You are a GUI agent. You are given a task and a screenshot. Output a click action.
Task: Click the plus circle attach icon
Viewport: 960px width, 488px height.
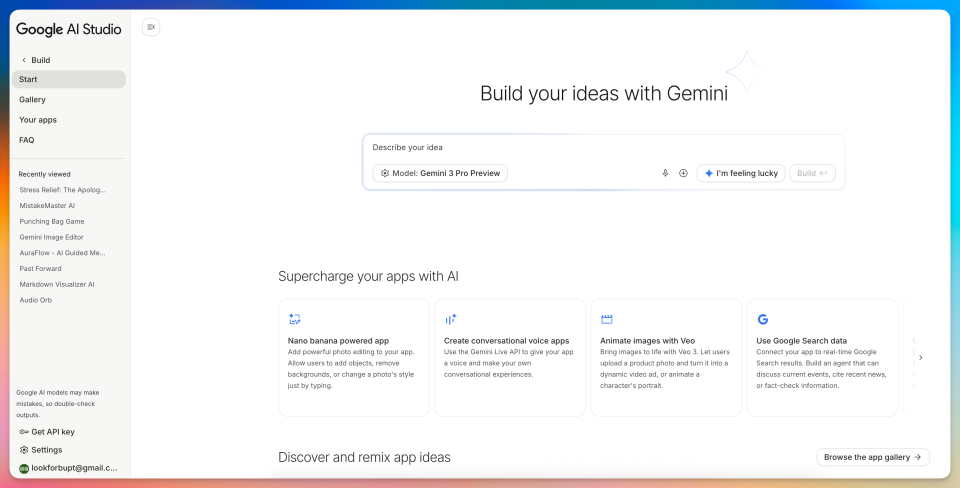coord(683,173)
